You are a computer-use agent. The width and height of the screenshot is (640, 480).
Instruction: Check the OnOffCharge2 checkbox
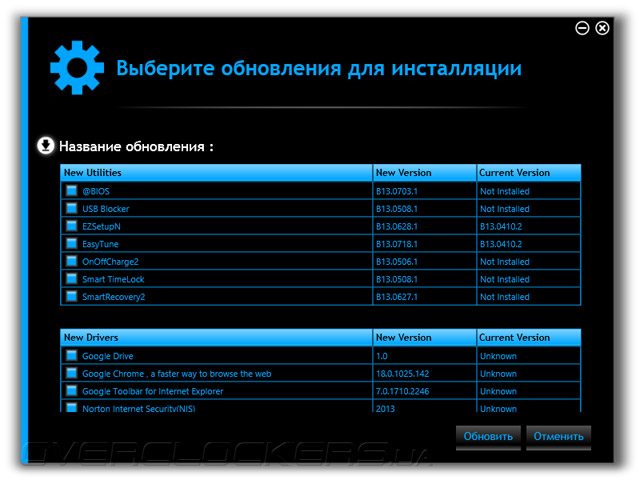click(72, 261)
